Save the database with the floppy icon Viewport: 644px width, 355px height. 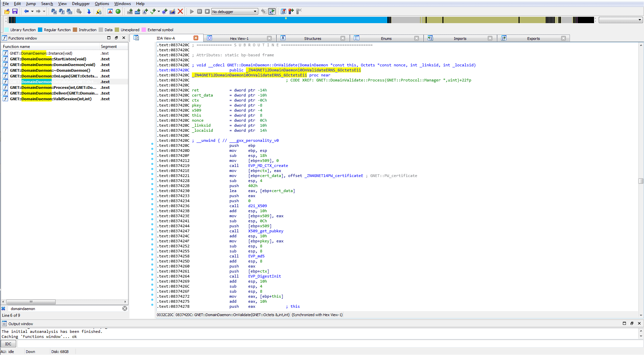pyautogui.click(x=15, y=11)
